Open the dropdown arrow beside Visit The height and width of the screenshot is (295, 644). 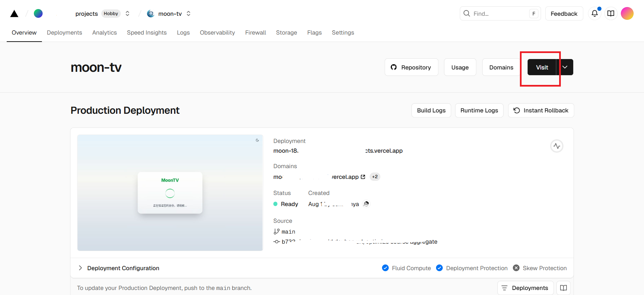click(565, 67)
